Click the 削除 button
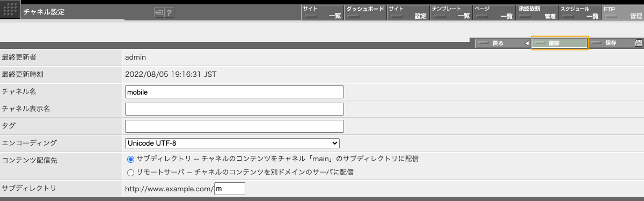The height and width of the screenshot is (201, 644). [x=560, y=43]
